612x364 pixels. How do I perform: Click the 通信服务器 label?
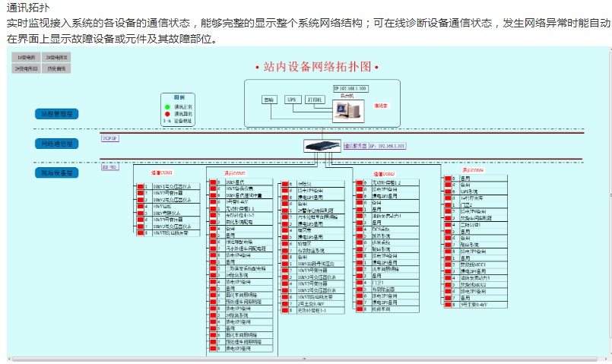click(x=355, y=146)
